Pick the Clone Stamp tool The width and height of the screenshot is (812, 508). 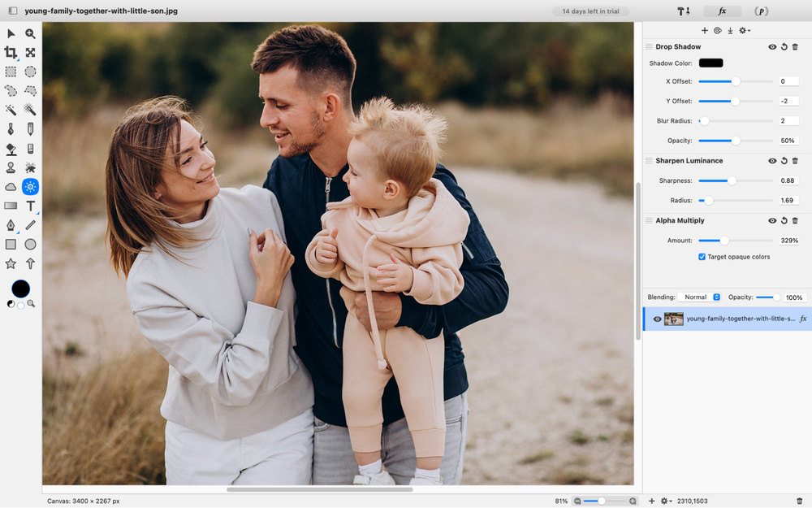pos(11,167)
